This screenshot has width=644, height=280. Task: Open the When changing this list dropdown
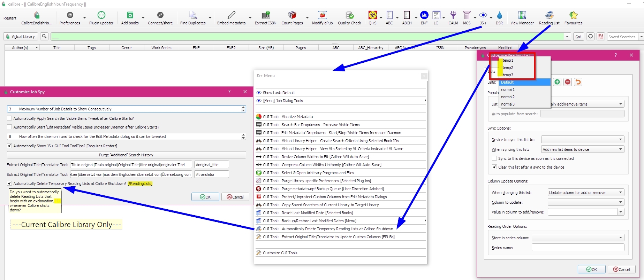(586, 193)
